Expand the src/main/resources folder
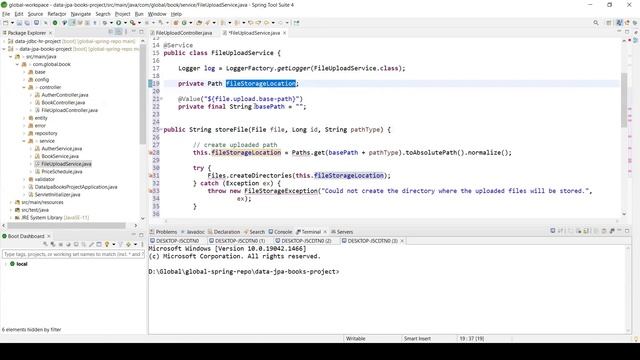Screen dimensions: 640x360 [11, 202]
